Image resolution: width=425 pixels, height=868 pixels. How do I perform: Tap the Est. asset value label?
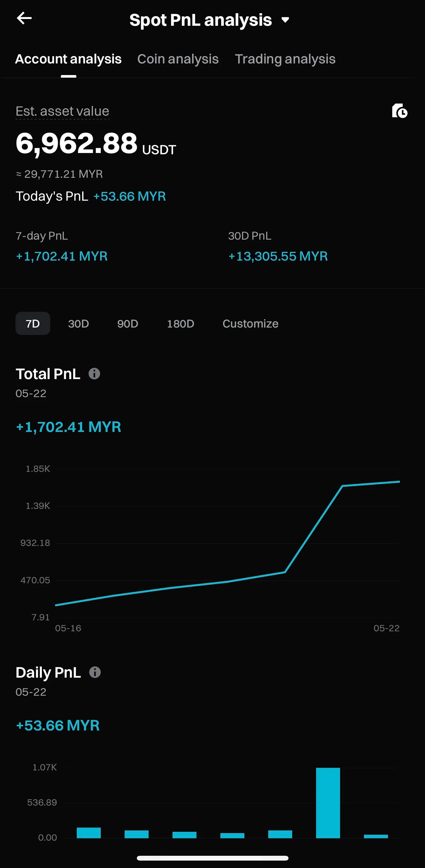[62, 111]
